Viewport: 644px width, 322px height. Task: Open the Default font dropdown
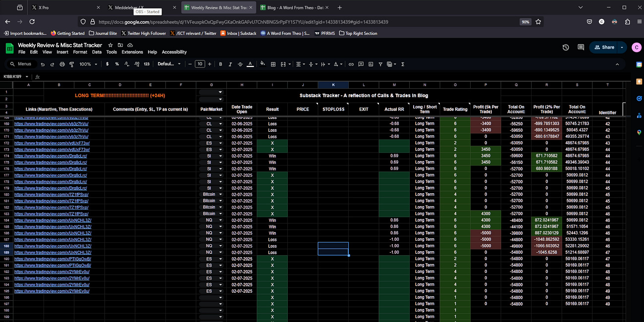tap(169, 64)
